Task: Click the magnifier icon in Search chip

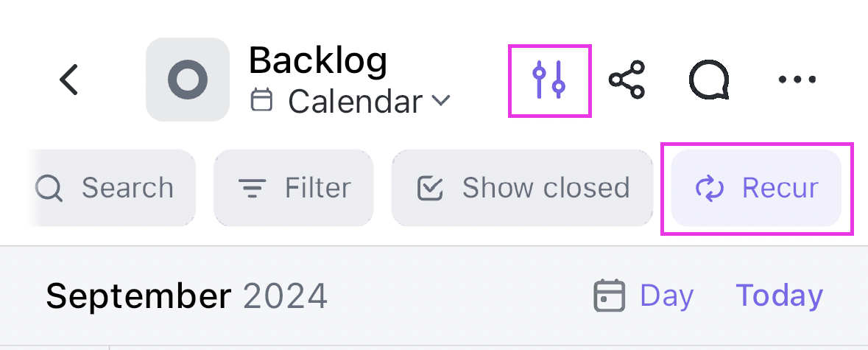Action: pos(49,189)
